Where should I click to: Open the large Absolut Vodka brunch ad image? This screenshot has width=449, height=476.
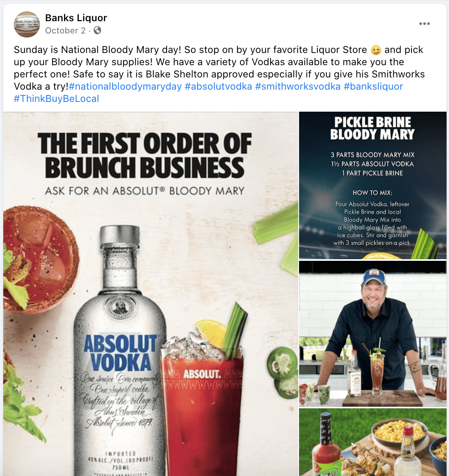point(151,294)
